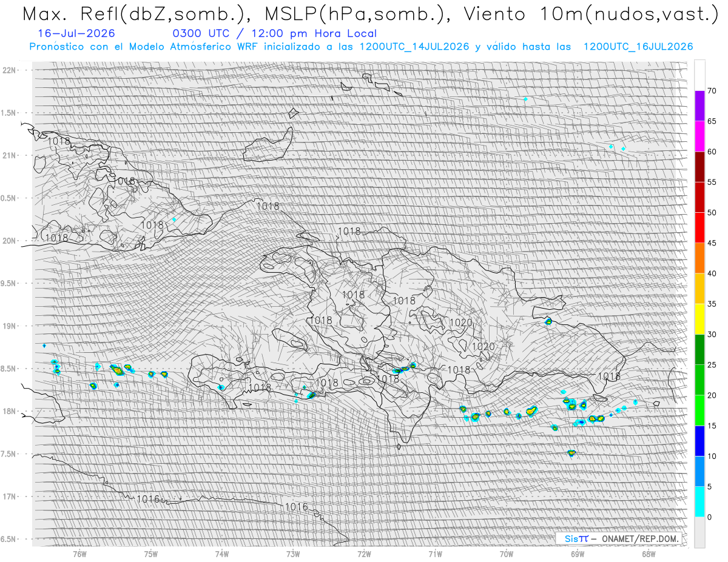Screen dimensions: 728x562
Task: Click the 76W longitude label
Action: (x=79, y=554)
